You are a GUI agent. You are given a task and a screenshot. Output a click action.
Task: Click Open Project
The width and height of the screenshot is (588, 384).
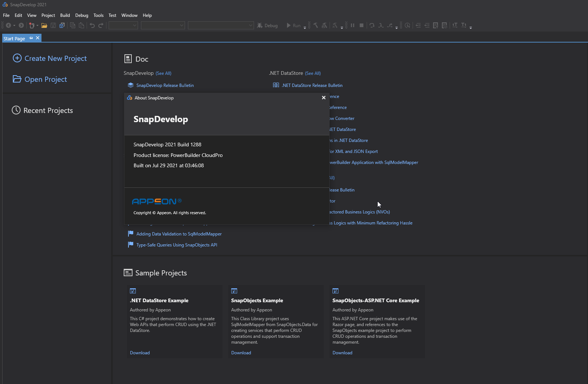40,79
